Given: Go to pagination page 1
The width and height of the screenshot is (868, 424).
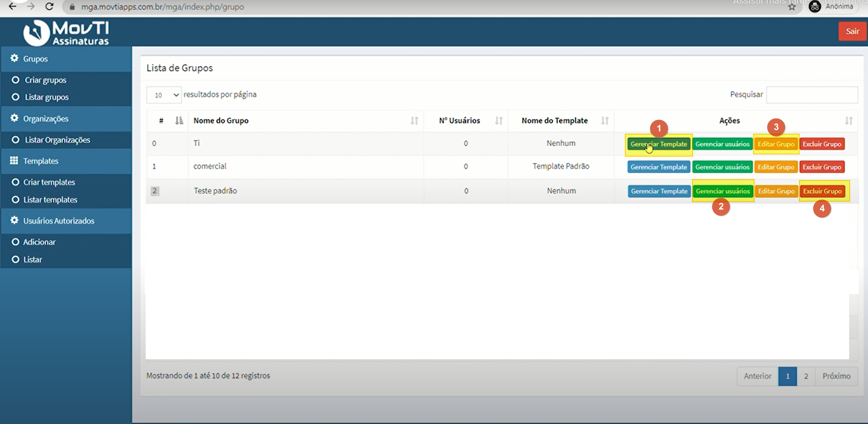Looking at the screenshot, I should coord(787,376).
